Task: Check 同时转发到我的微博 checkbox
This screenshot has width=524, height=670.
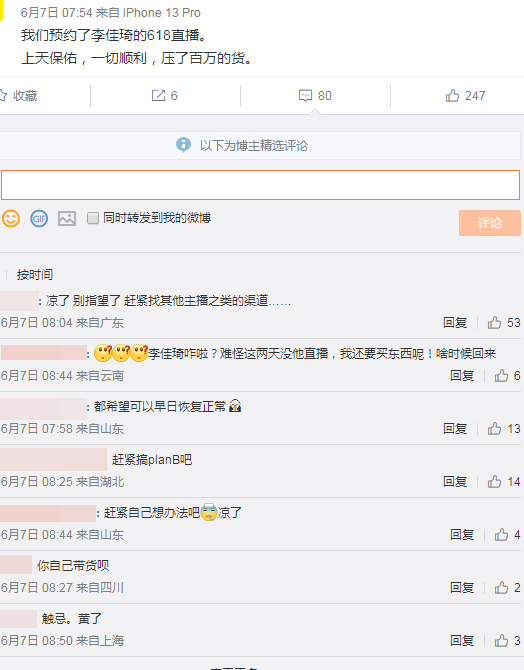Action: coord(93,218)
